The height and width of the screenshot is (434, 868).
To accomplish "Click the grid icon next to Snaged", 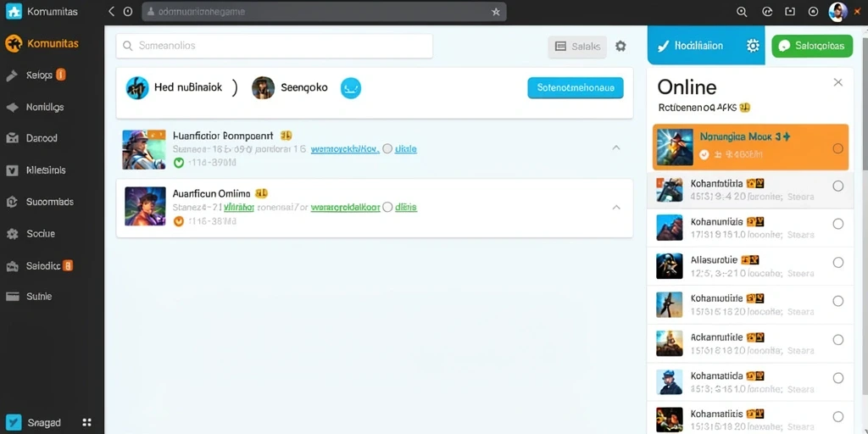I will click(86, 422).
